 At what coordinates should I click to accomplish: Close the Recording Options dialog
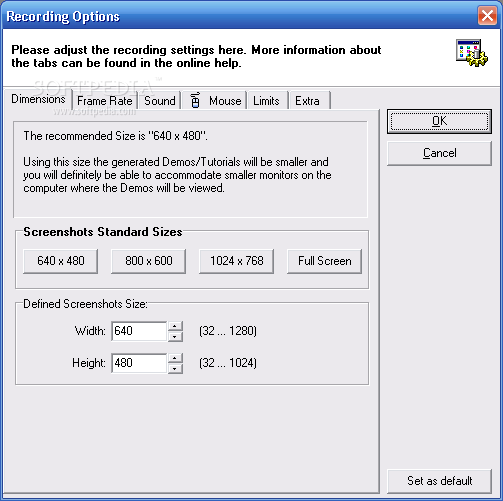(487, 15)
